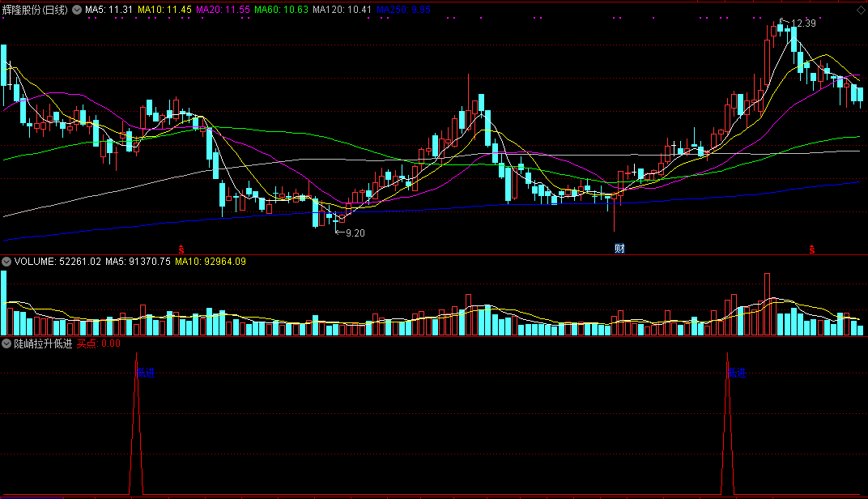This screenshot has width=868, height=499.
Task: Expand the main chart indicator dropdown arrow
Action: [x=77, y=10]
